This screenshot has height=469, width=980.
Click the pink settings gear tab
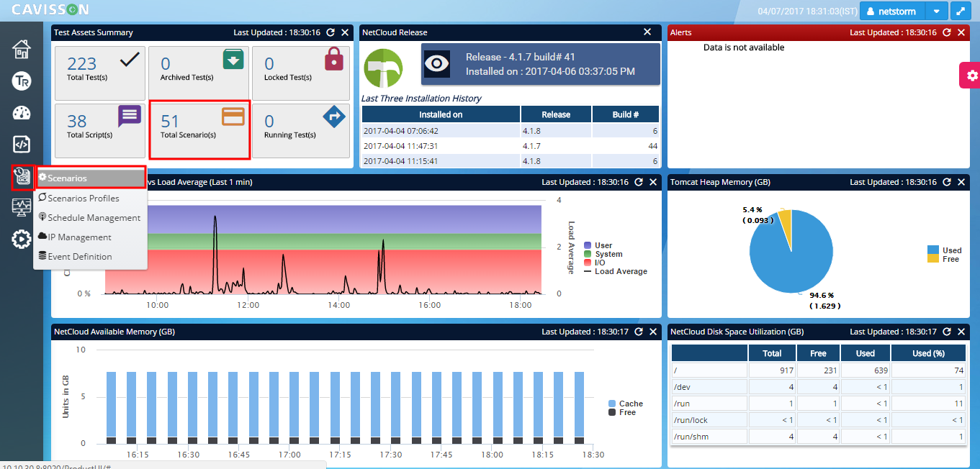click(971, 76)
